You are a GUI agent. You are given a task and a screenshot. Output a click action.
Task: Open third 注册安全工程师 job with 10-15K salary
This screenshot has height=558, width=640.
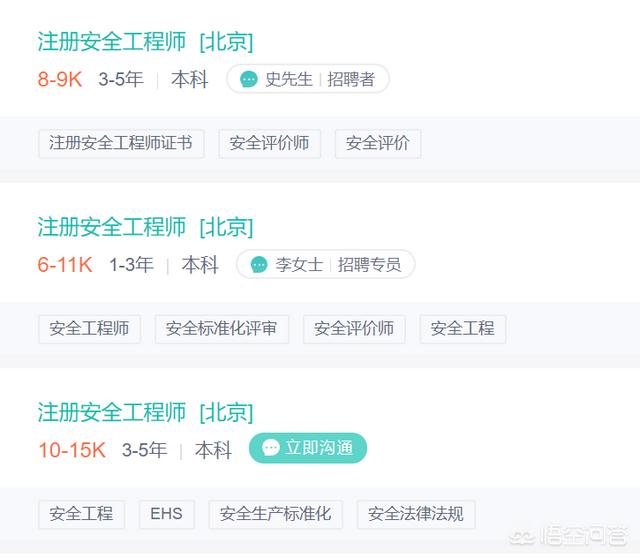click(145, 412)
